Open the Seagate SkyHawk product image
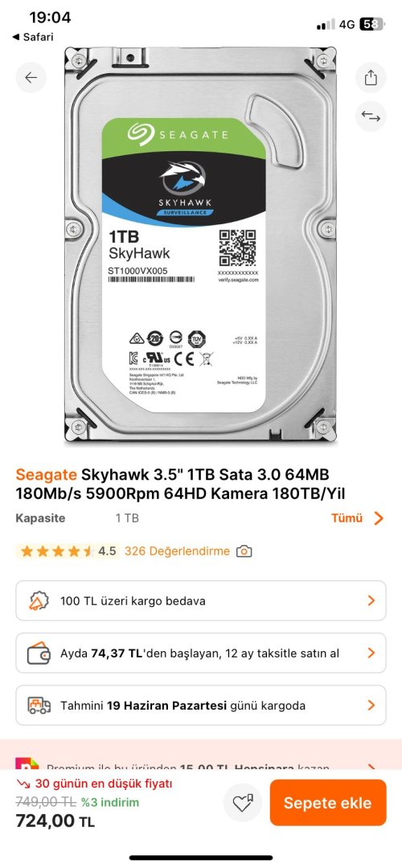The width and height of the screenshot is (402, 868). 200,245
